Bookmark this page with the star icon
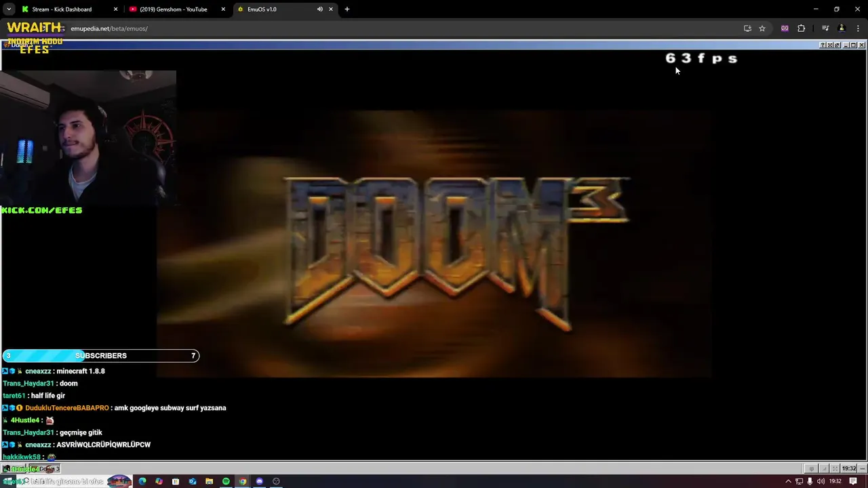Viewport: 868px width, 488px height. coord(762,28)
